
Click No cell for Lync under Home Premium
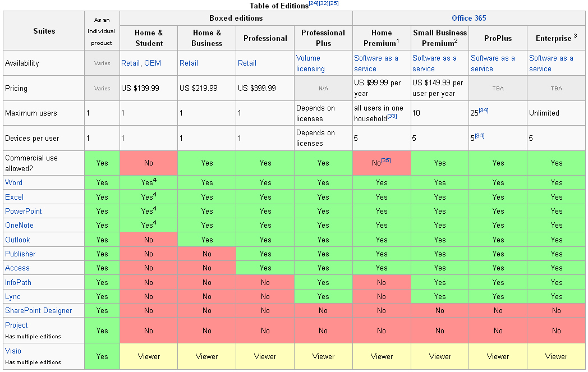pos(382,296)
